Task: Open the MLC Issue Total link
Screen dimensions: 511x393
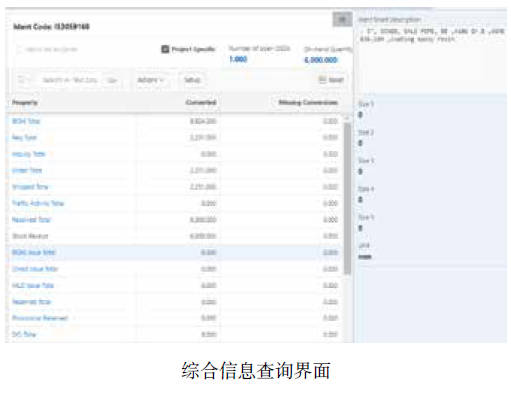Action: coord(33,285)
